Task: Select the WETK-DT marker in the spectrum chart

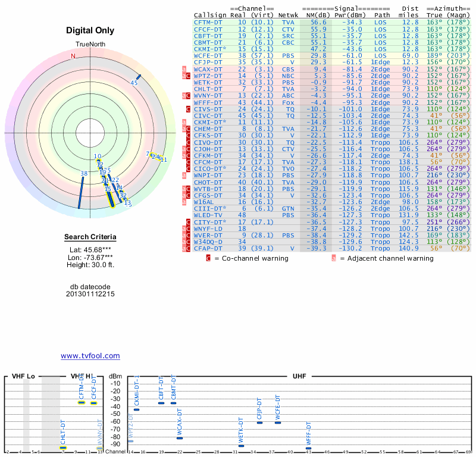Action: [x=241, y=446]
